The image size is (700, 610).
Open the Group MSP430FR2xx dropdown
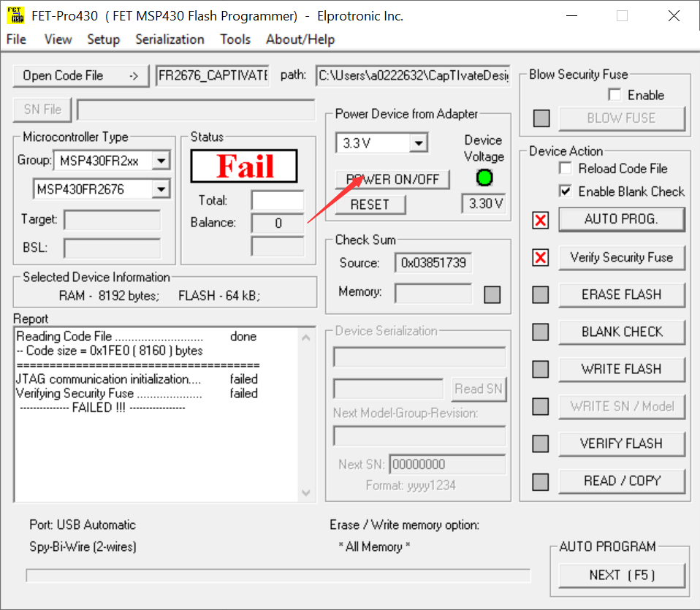161,160
